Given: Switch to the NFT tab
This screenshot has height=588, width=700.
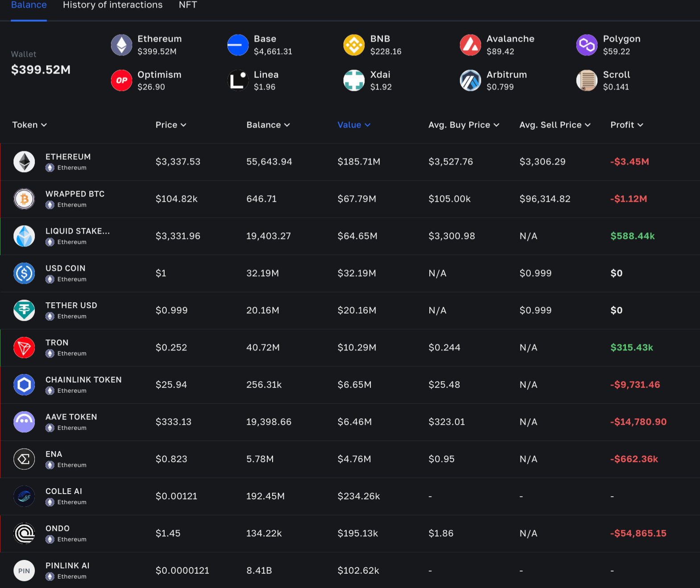Looking at the screenshot, I should [188, 5].
